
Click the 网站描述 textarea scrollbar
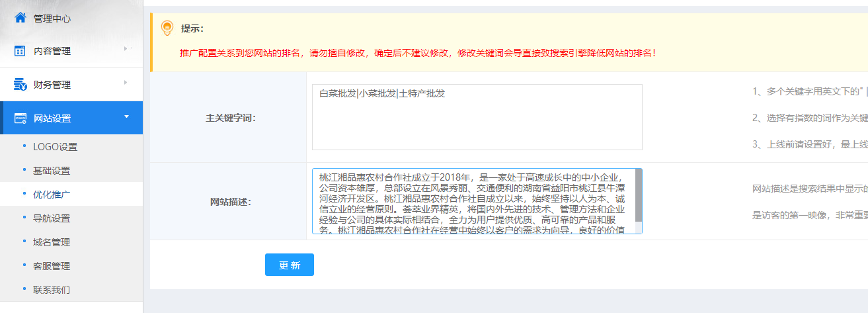[639, 196]
